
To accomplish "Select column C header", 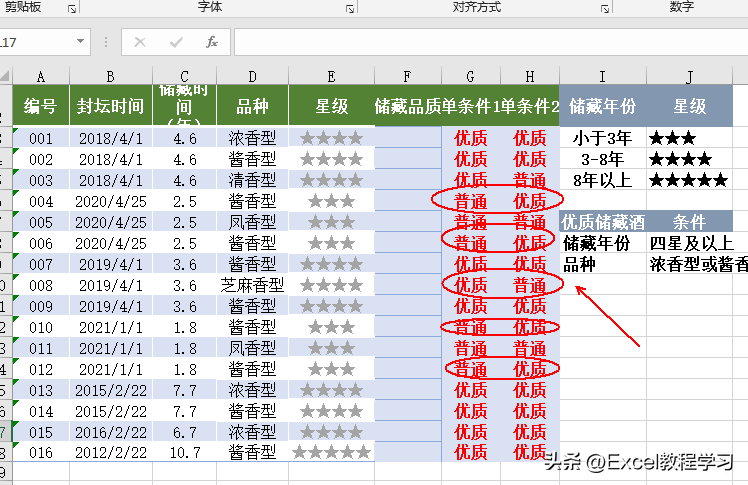I will (x=185, y=76).
